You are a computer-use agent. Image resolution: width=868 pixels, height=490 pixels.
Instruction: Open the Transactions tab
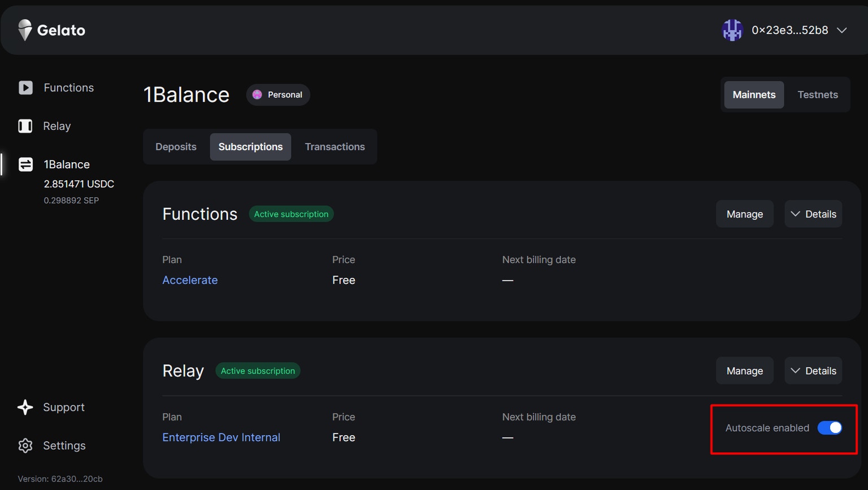335,146
